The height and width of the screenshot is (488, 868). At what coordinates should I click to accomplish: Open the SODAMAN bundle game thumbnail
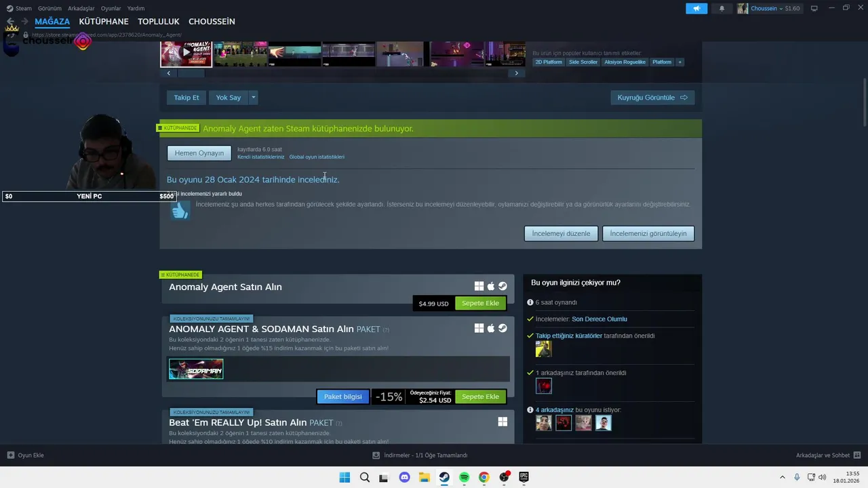click(x=196, y=369)
